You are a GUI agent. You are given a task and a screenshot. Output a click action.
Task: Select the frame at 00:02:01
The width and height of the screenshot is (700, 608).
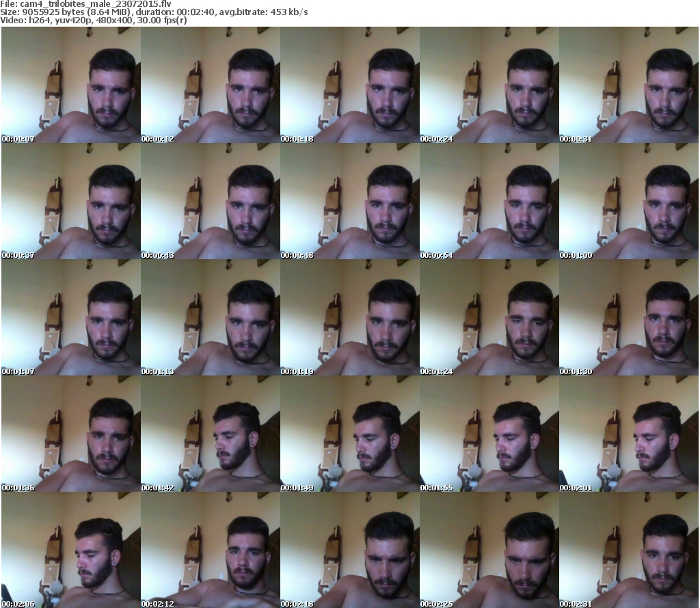tap(629, 434)
